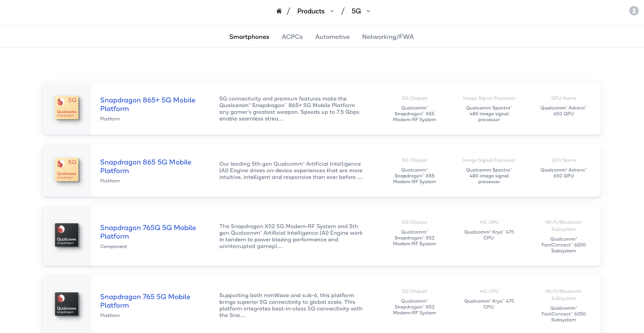Expand the Products breadcrumb dropdown

(x=332, y=11)
